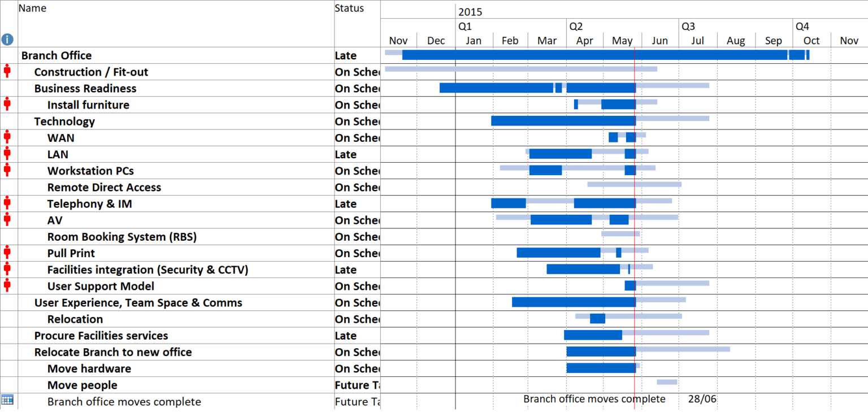
Task: Open the calendar icon beside Branch office moves complete
Action: pos(7,400)
